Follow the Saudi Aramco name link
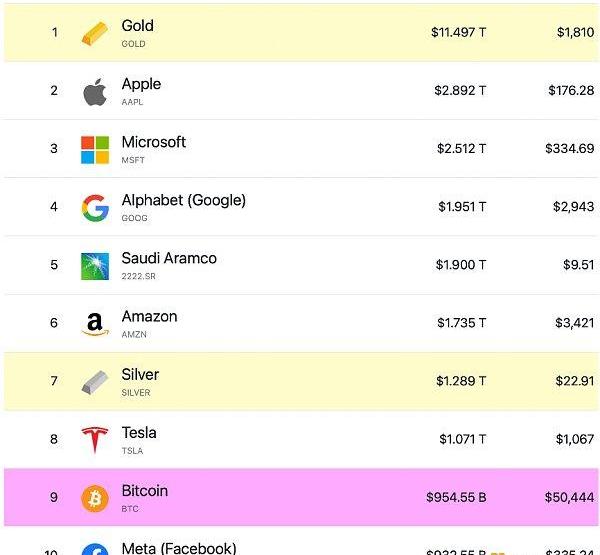 (169, 258)
